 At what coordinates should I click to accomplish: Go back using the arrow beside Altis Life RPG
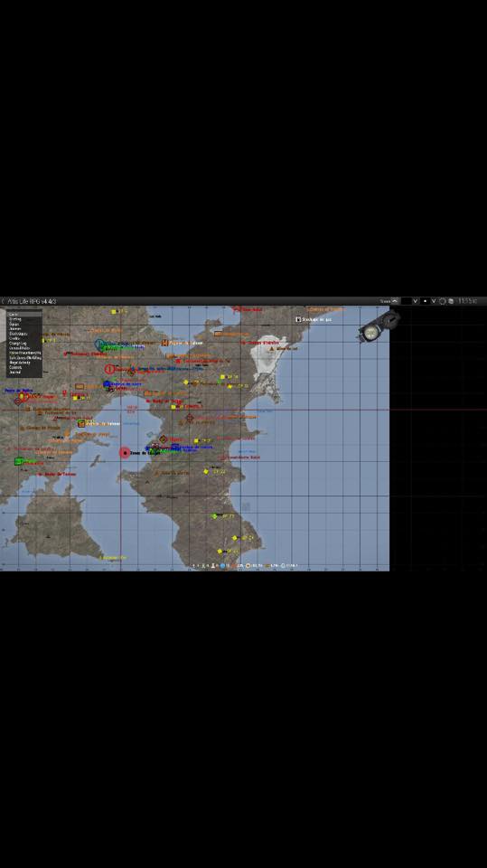click(x=3, y=301)
